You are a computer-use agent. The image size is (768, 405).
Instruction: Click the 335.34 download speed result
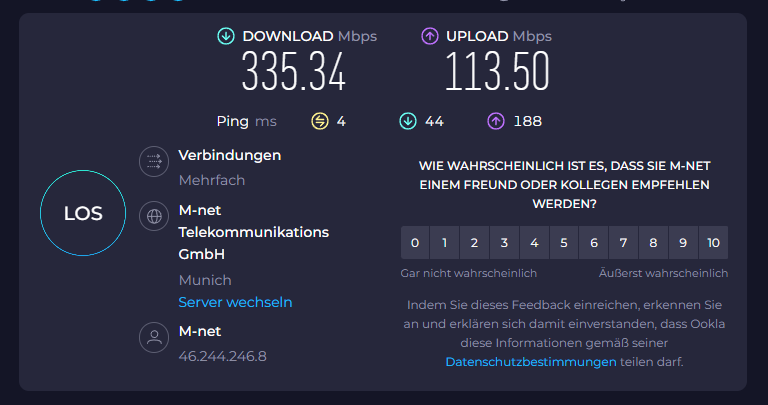294,71
